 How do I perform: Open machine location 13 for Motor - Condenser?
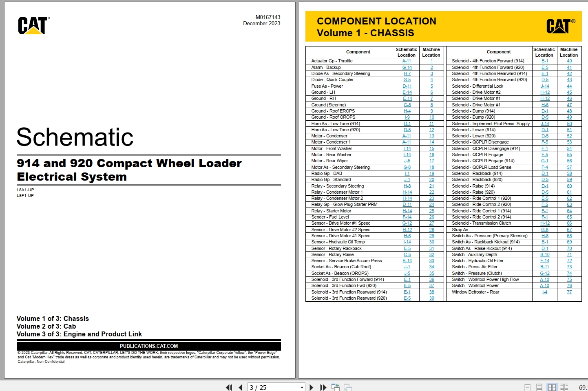tap(431, 136)
